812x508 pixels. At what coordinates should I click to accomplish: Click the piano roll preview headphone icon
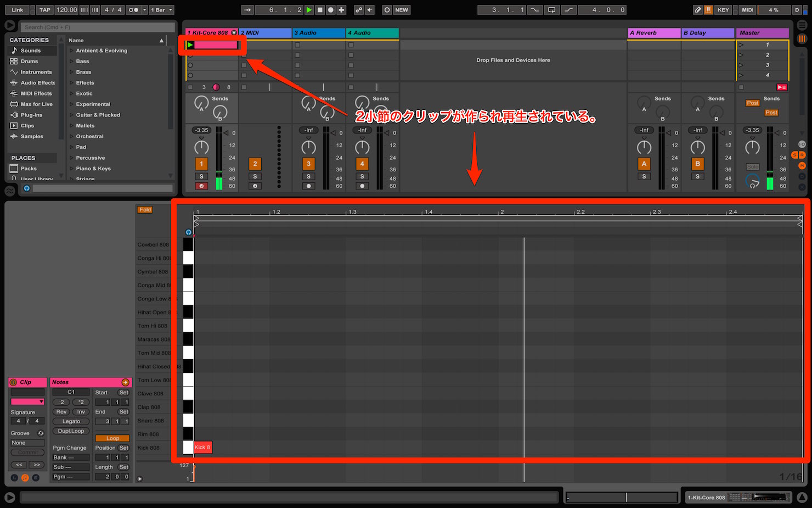188,232
